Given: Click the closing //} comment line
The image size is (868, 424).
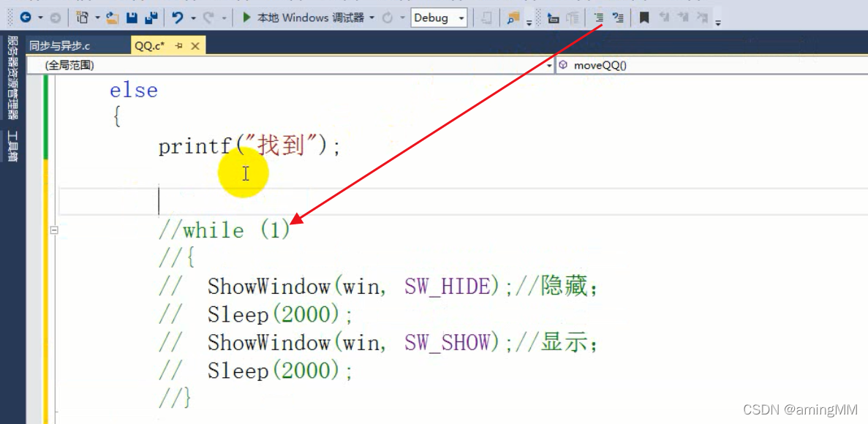Looking at the screenshot, I should tap(175, 398).
